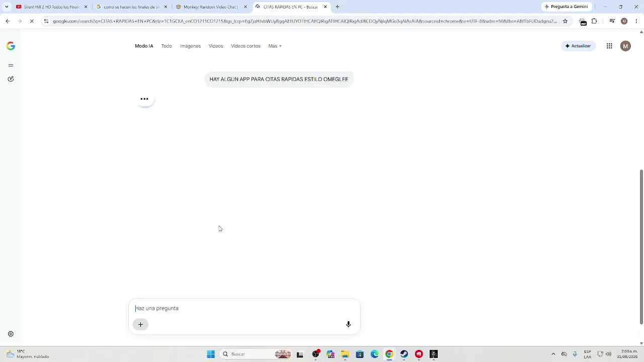View site information icon in address bar
This screenshot has height=362, width=644.
point(46,21)
